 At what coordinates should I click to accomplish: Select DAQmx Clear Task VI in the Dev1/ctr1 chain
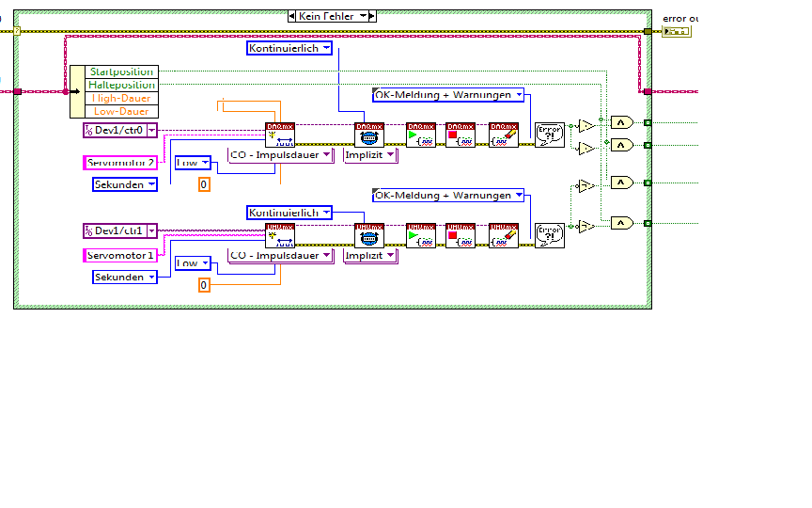(x=504, y=236)
